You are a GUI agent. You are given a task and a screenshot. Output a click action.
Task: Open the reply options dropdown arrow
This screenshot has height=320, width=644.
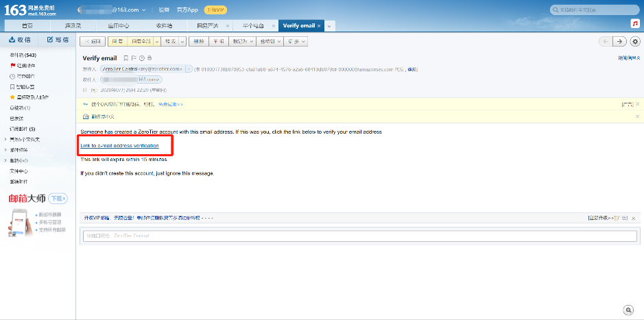157,41
